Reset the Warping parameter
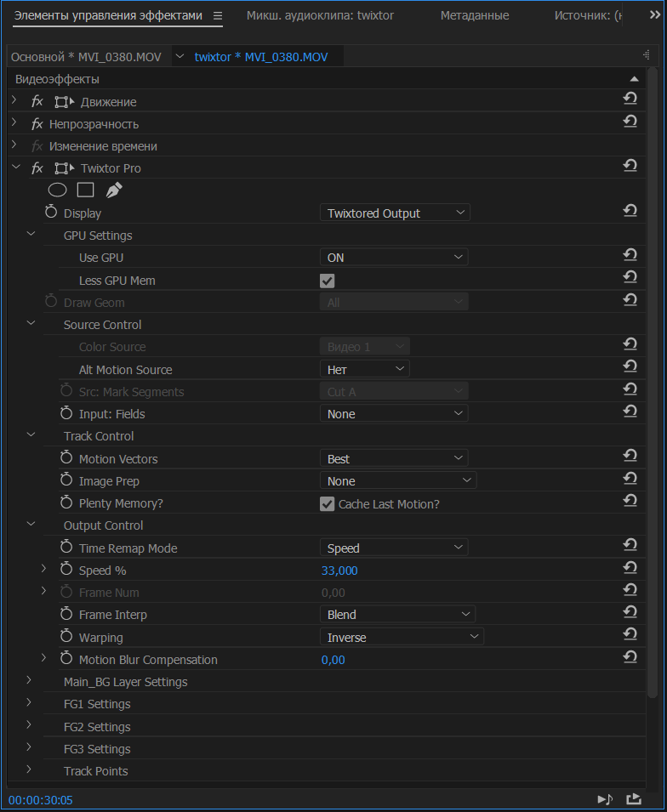Screen dimensions: 667x812 pyautogui.click(x=630, y=633)
